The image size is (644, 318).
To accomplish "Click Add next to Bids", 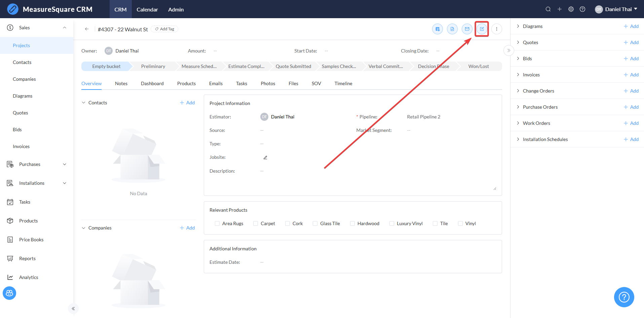I will [631, 59].
